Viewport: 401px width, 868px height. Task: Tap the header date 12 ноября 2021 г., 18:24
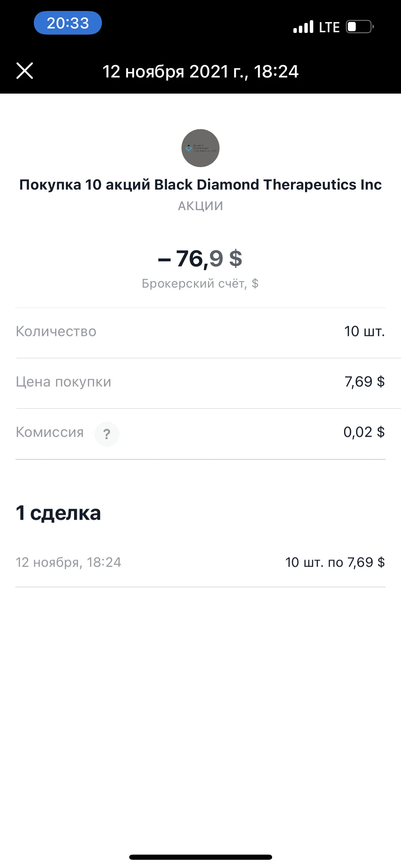coord(200,72)
